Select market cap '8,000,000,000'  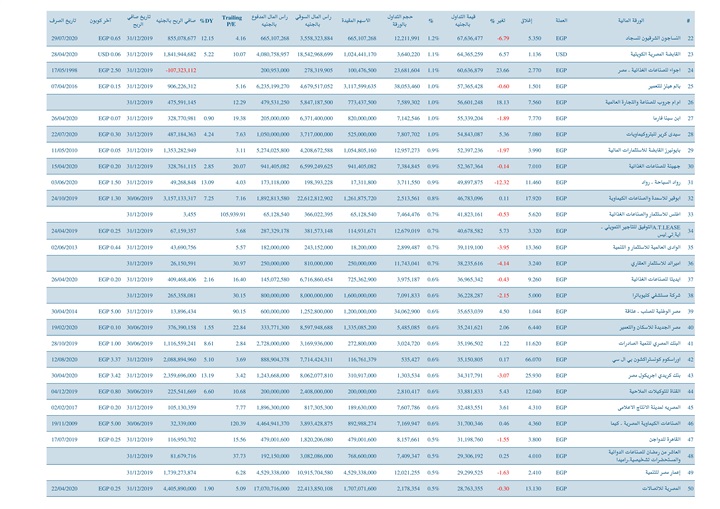(316, 296)
